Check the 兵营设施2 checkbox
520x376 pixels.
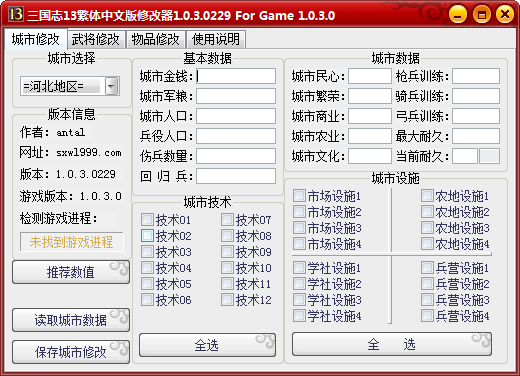[427, 284]
